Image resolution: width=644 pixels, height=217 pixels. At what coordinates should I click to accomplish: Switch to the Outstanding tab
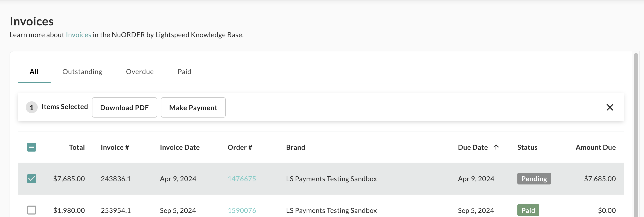click(82, 72)
